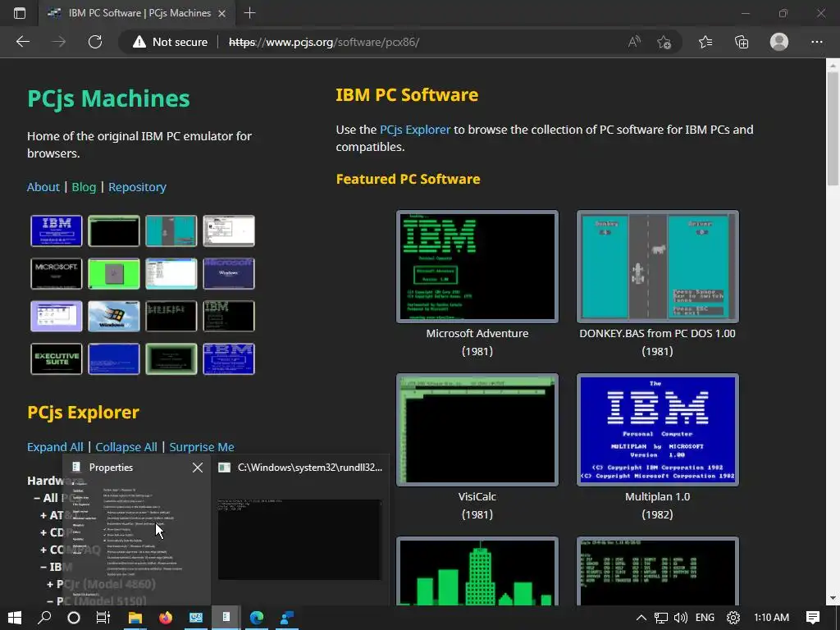Screen dimensions: 840x630
Task: Expand the PCjr (Model 4860) node
Action: coord(50,584)
